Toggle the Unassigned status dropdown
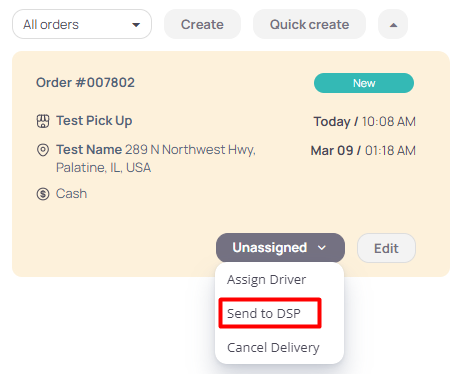This screenshot has height=374, width=456. click(x=280, y=248)
